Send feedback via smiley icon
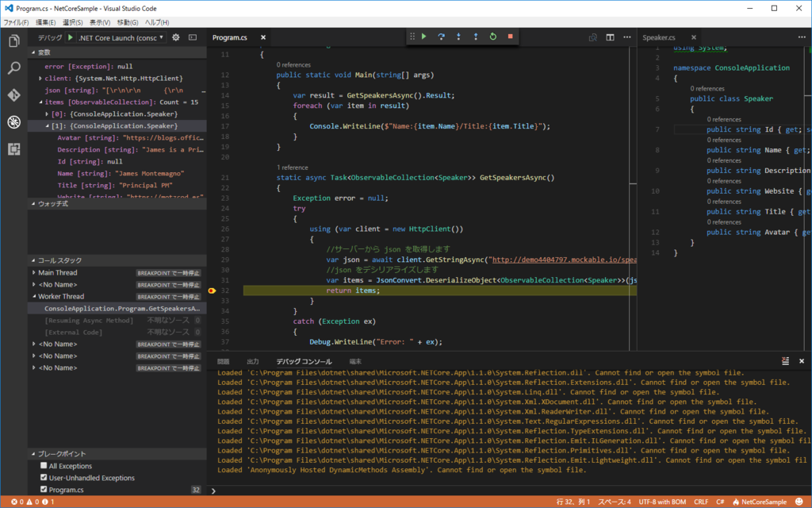 pyautogui.click(x=798, y=502)
